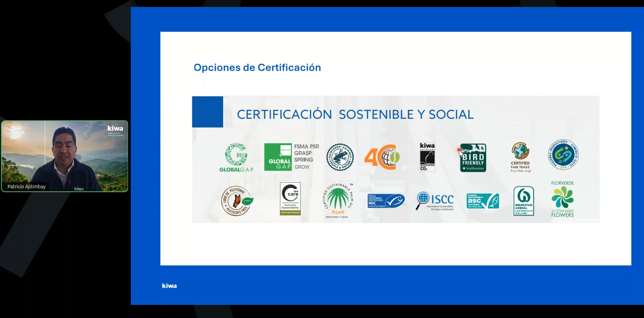Click the ISCC certification logo
Image resolution: width=644 pixels, height=318 pixels.
point(435,201)
